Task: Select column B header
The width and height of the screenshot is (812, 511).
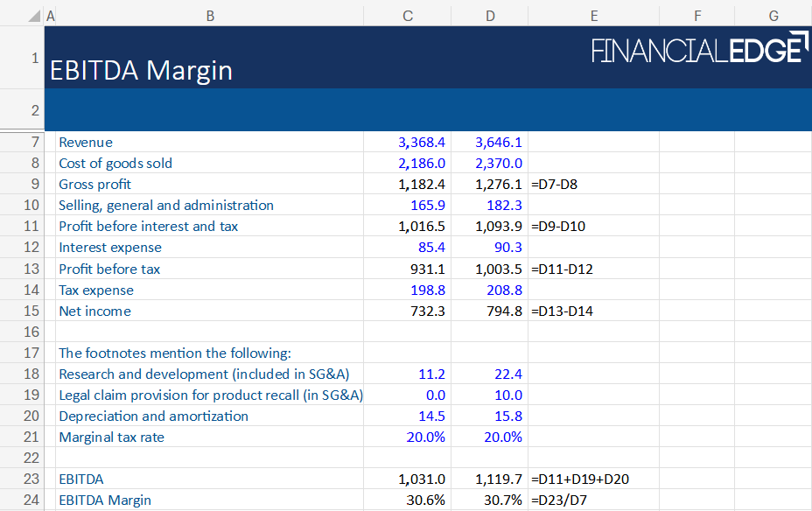Action: coord(210,16)
